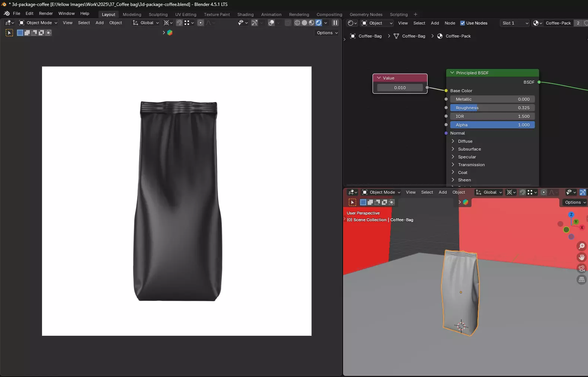This screenshot has width=588, height=377.
Task: Click the select tool icon in the lower viewport
Action: pos(352,202)
